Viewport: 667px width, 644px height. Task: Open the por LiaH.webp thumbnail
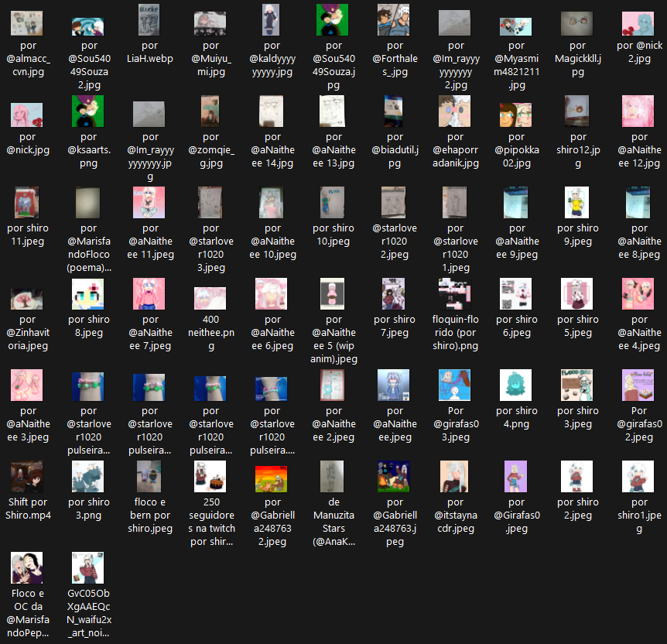(x=149, y=20)
